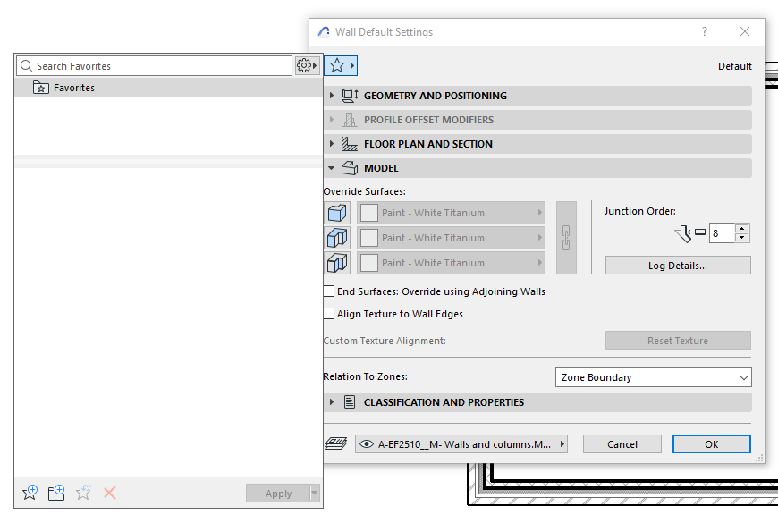Viewport: 778px width, 532px height.
Task: Click the new favorite star icon
Action: tap(30, 493)
